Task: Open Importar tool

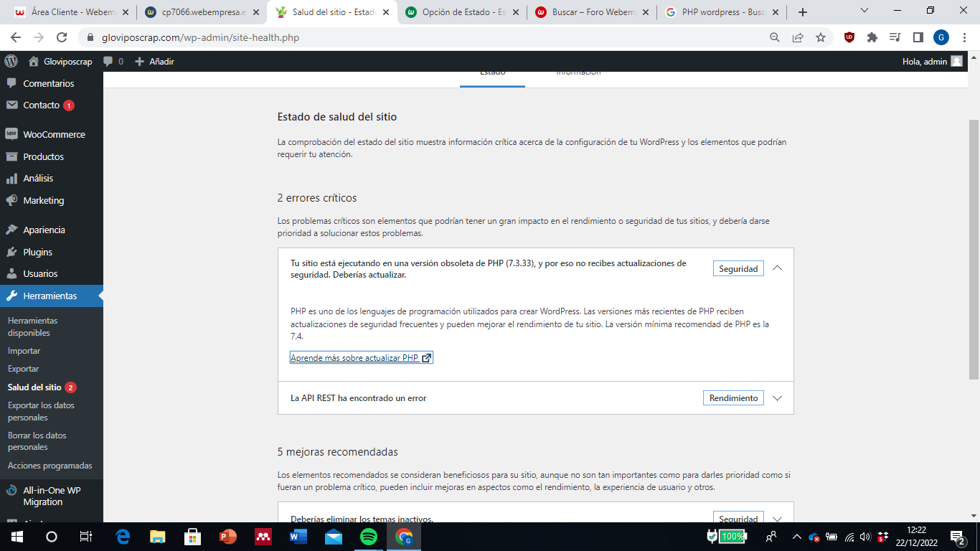Action: coord(24,351)
